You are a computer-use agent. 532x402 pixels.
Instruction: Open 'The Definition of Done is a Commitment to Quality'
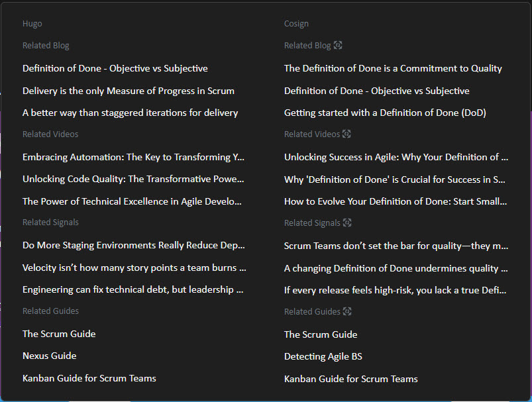(x=394, y=68)
